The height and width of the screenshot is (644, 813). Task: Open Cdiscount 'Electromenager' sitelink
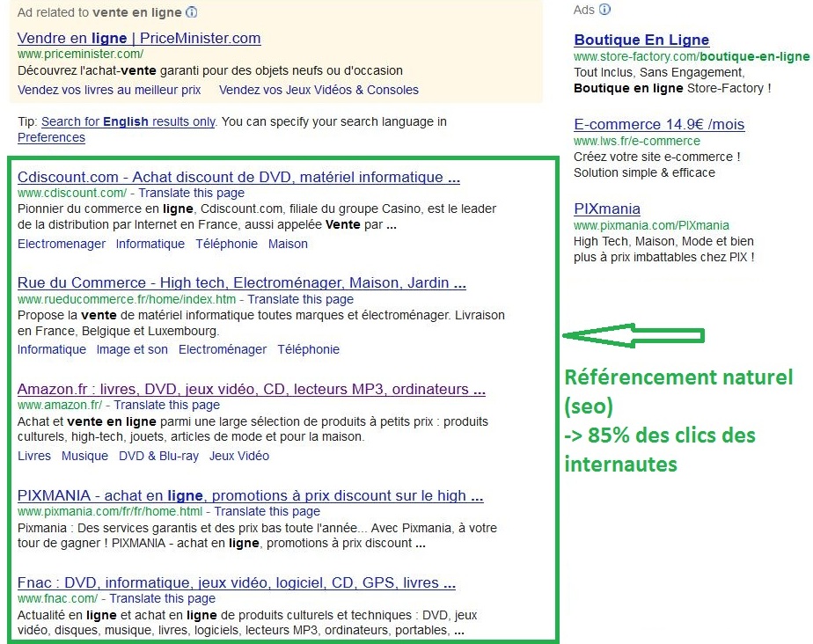[62, 244]
